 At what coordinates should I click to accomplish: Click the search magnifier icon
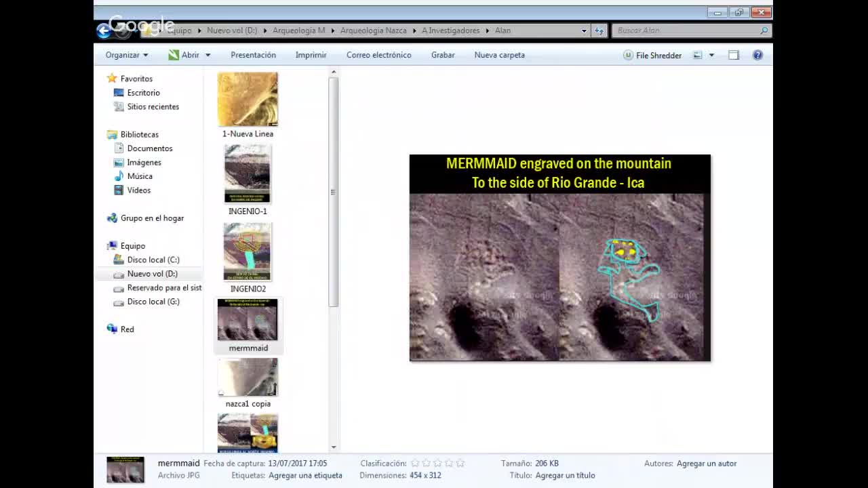(x=764, y=30)
